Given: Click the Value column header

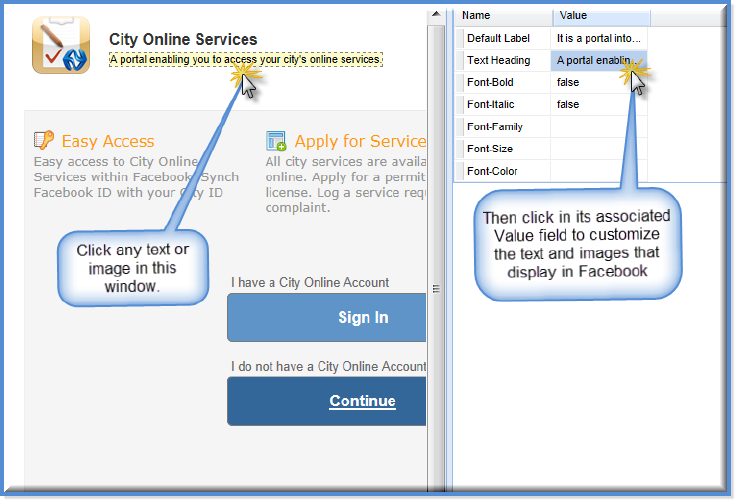Looking at the screenshot, I should click(x=601, y=16).
